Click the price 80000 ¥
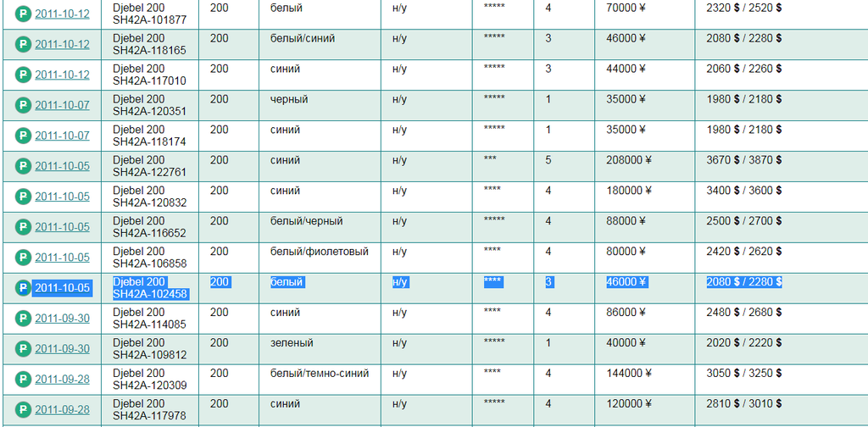This screenshot has width=868, height=427. coord(626,252)
